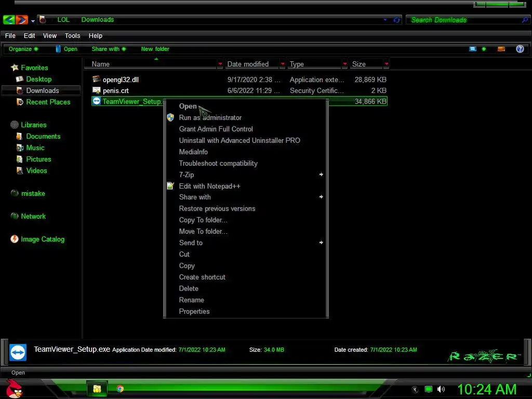Image resolution: width=532 pixels, height=399 pixels.
Task: Open Recent Places in Favorites
Action: (x=48, y=102)
